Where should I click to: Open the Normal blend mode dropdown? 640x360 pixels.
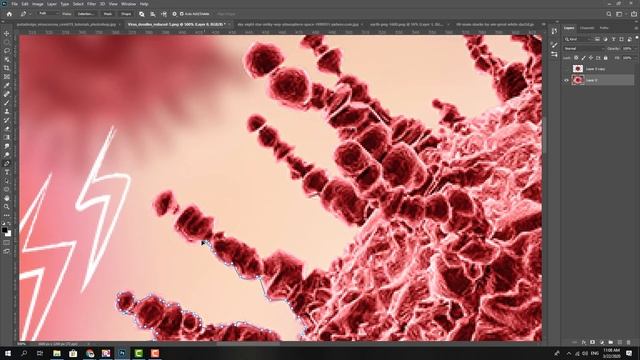pyautogui.click(x=584, y=49)
